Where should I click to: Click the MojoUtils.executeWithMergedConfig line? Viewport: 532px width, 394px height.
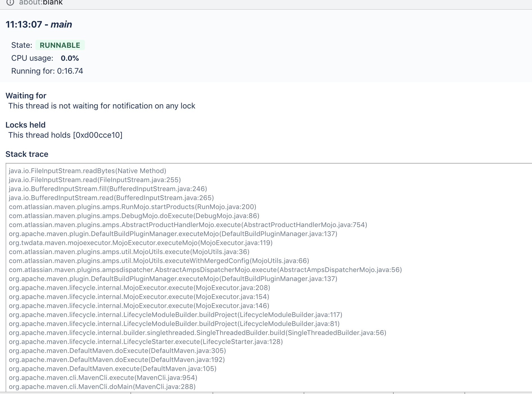159,261
